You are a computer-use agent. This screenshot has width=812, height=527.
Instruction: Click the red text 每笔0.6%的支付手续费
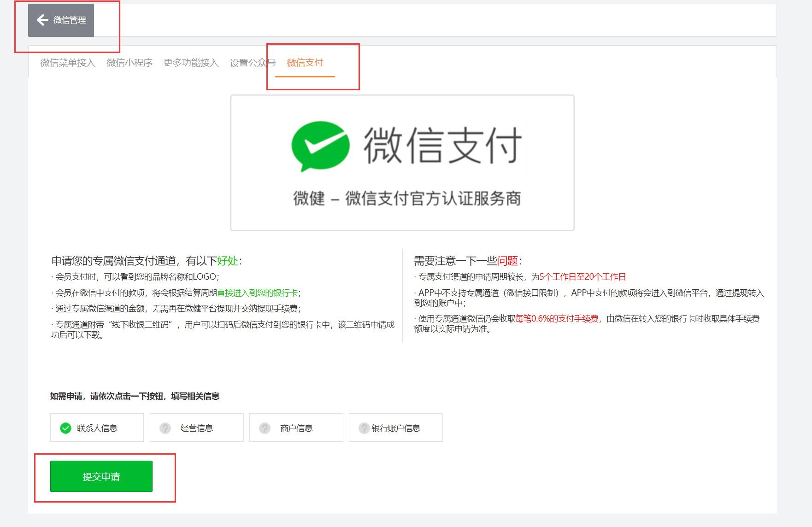(556, 319)
